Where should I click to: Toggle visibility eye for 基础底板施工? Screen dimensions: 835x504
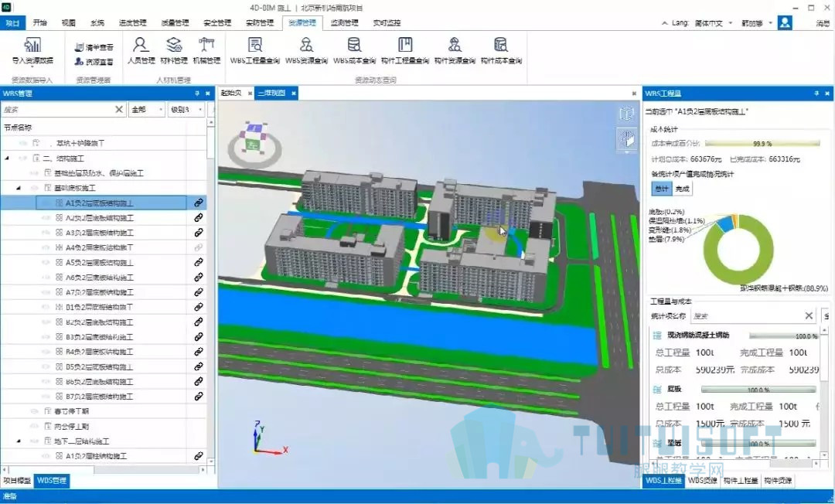(x=34, y=188)
